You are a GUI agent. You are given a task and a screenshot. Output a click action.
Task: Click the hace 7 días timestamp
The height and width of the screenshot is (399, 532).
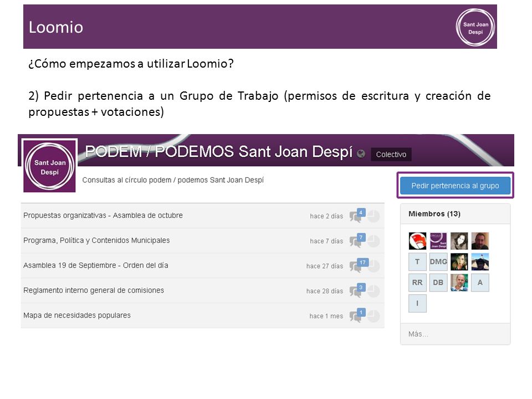click(x=326, y=241)
